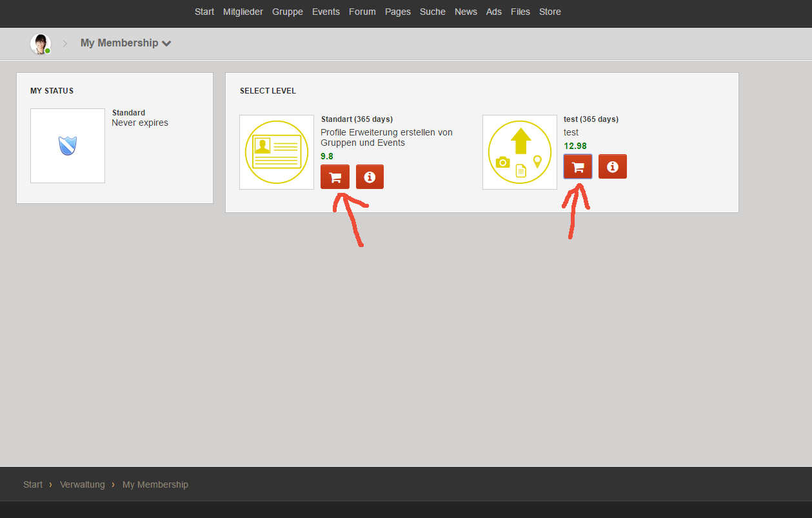Click the info button for Standart level

click(370, 177)
